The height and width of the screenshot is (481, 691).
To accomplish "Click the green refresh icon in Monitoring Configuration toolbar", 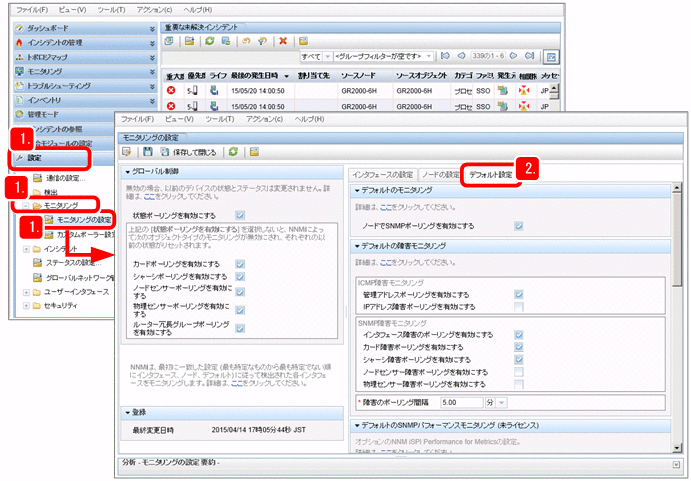I will [233, 152].
